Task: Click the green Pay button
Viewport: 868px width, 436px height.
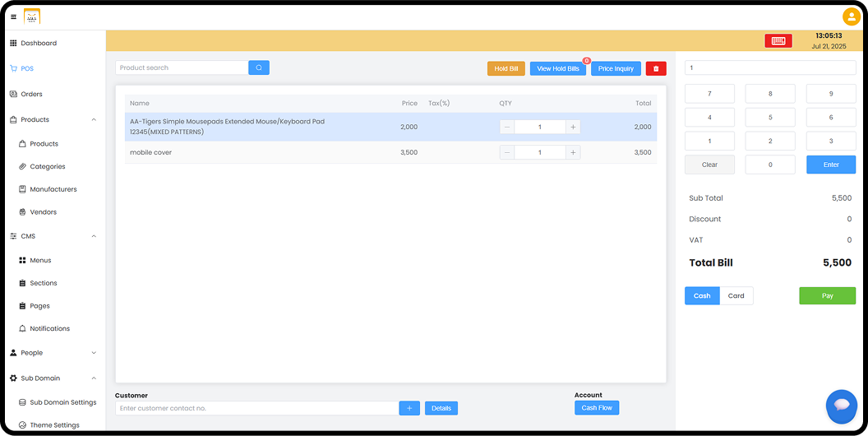Action: pyautogui.click(x=827, y=296)
